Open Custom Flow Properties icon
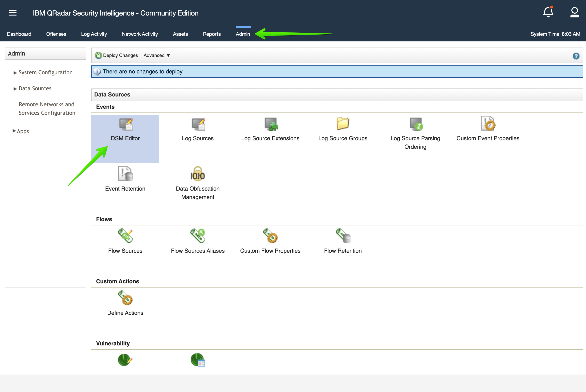The image size is (586, 392). (270, 236)
